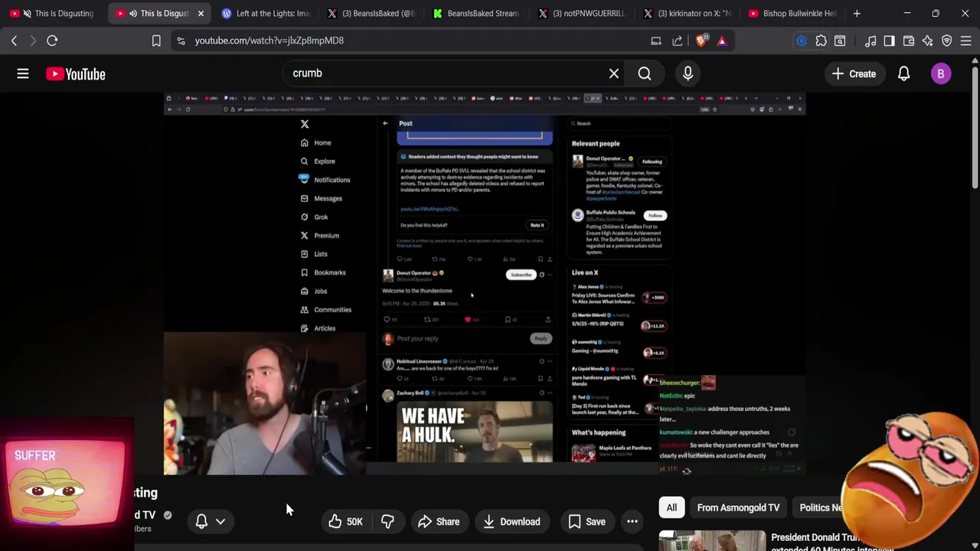Open the Create button menu
Screen dimensions: 980x551
tap(854, 73)
